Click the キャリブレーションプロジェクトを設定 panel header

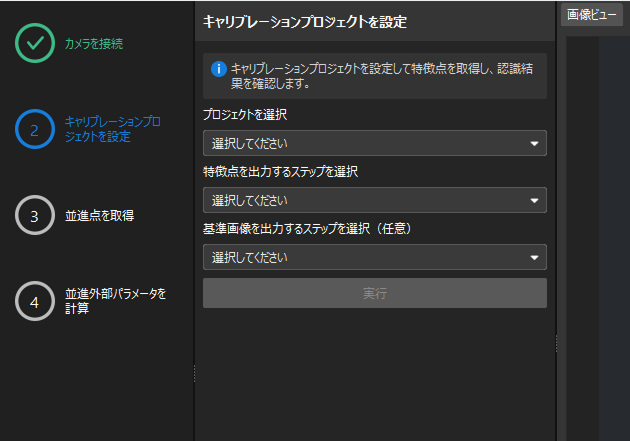pyautogui.click(x=305, y=22)
